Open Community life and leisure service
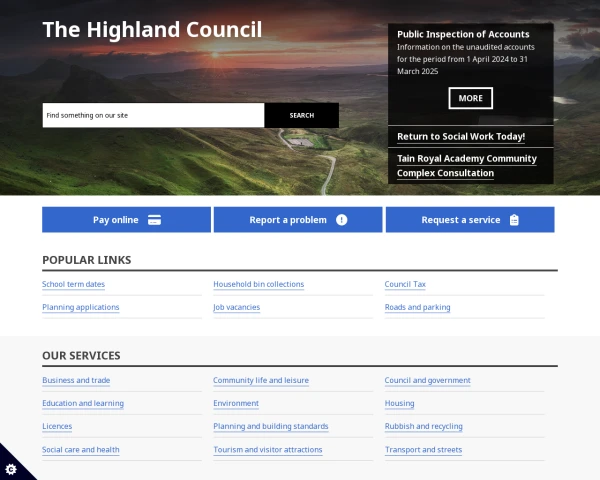Screen dimensions: 600x480 pyautogui.click(x=261, y=380)
